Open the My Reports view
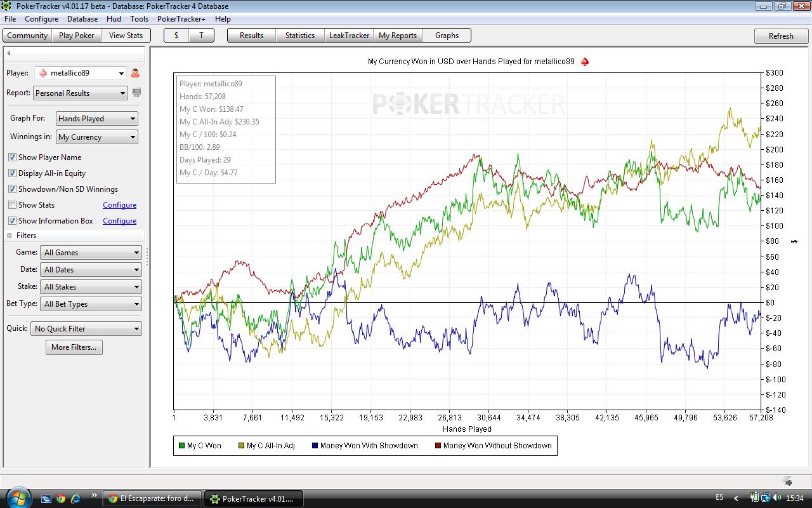Screen dimensions: 812x508 pyautogui.click(x=398, y=36)
